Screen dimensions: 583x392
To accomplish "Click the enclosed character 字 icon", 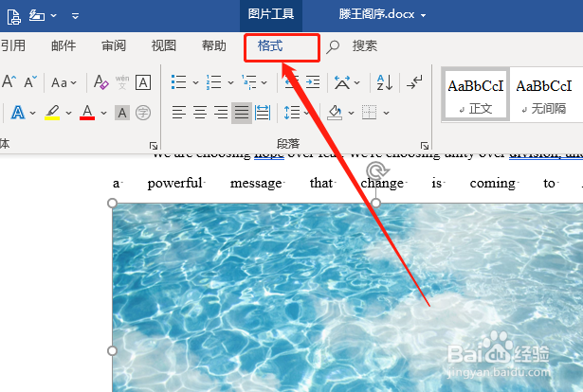I will 143,113.
